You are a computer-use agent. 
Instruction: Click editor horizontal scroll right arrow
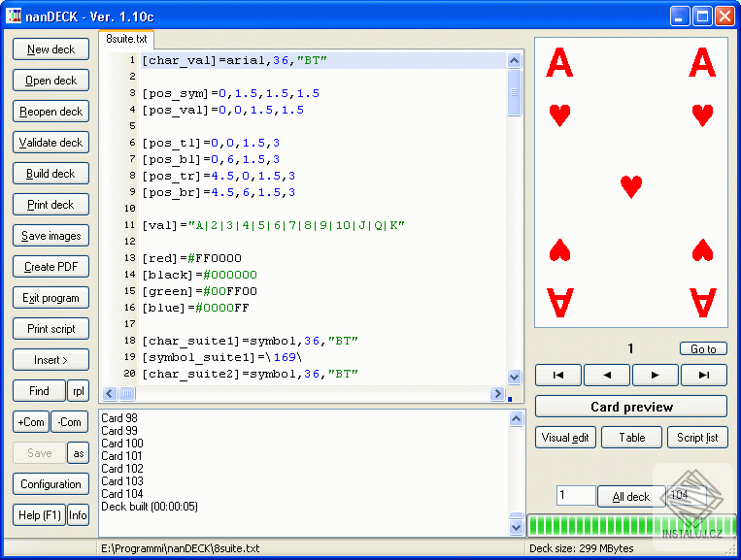[497, 393]
